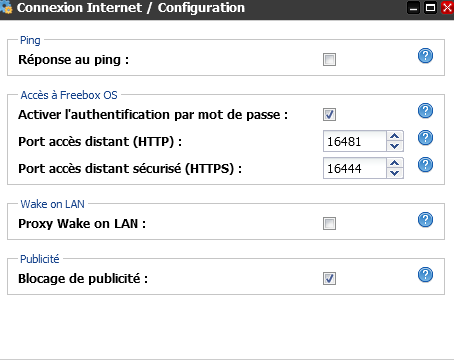Decrease HTTP remote access port value

pos(395,146)
